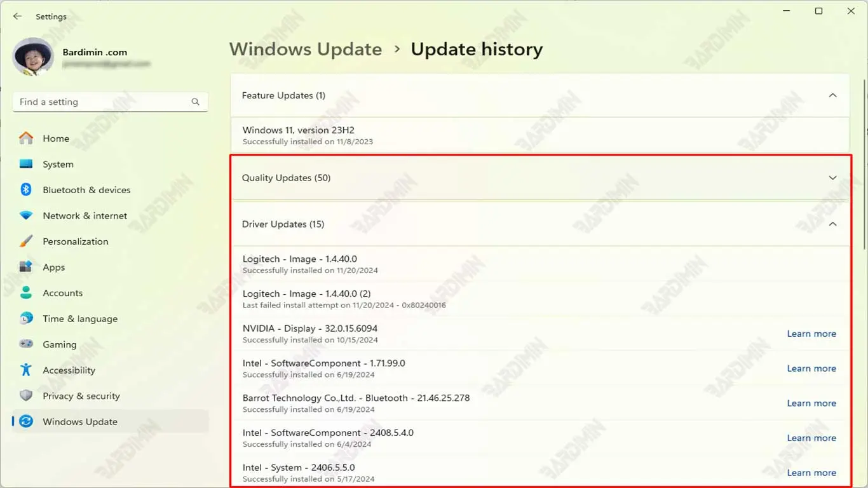Click the Privacy & security shield icon
The width and height of the screenshot is (868, 488).
pyautogui.click(x=26, y=396)
